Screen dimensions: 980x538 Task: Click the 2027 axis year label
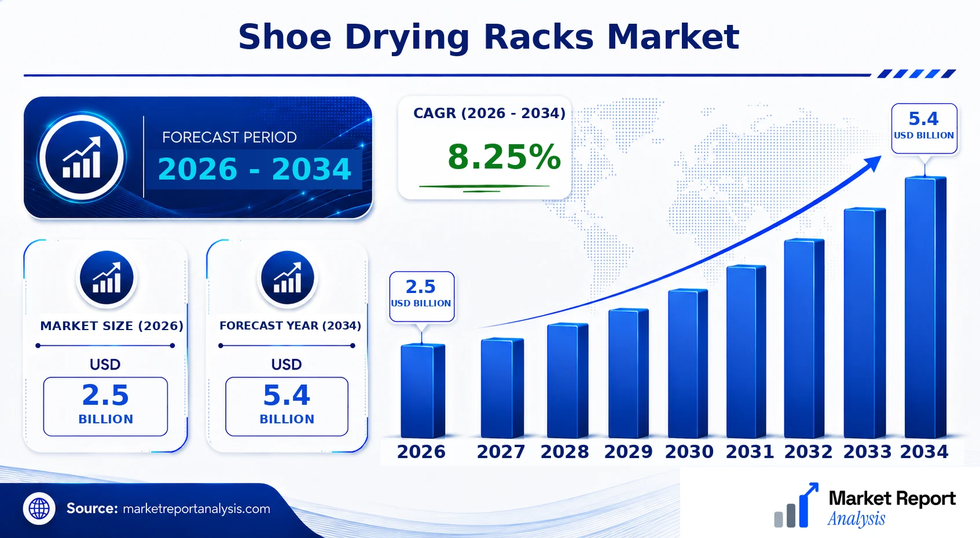point(501,452)
